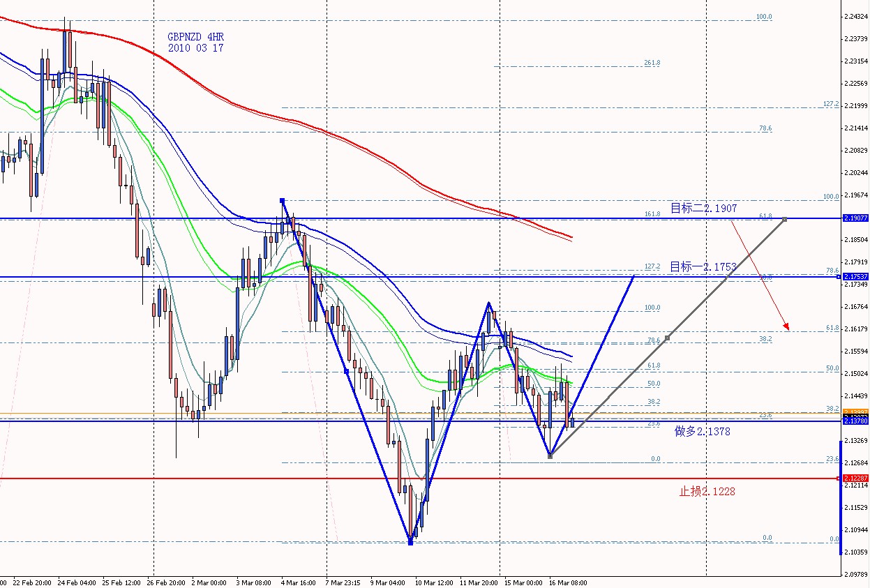
Task: Click the 2.15024 price axis value
Action: point(855,373)
